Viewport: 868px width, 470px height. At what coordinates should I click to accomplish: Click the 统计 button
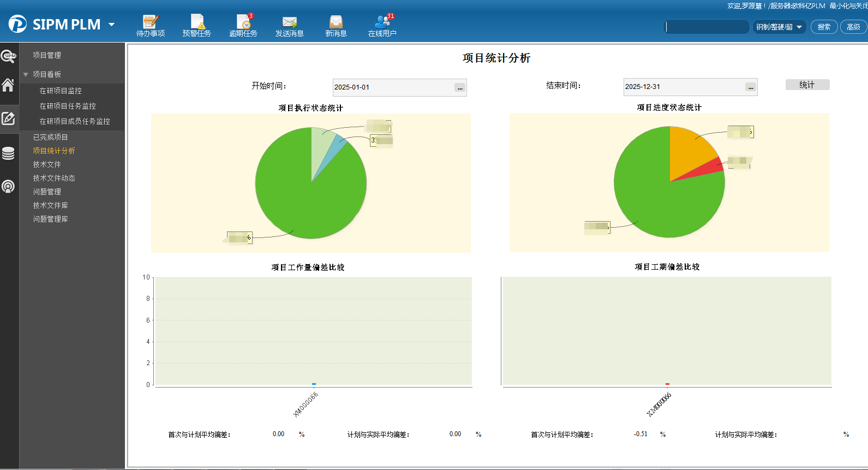pos(807,85)
